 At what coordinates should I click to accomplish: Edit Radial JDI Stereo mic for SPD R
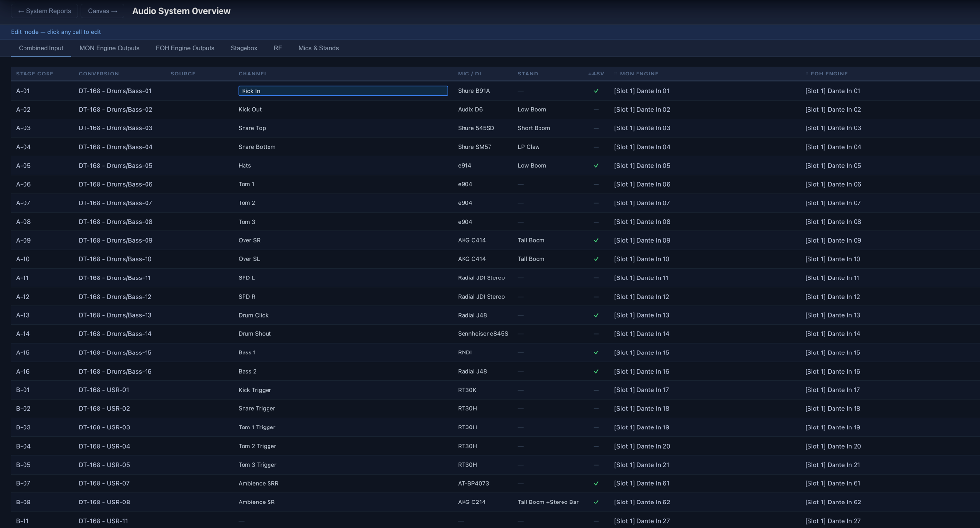point(481,297)
